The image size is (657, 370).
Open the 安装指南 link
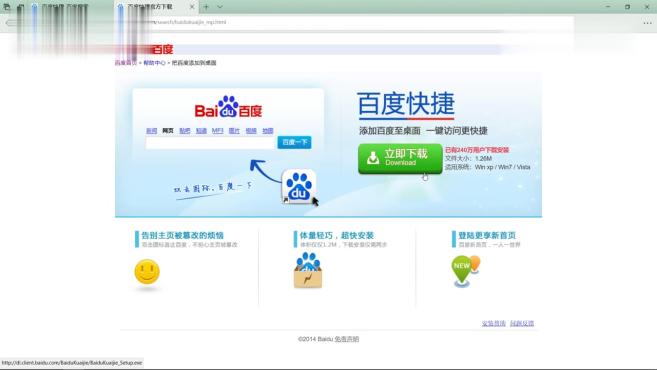(x=494, y=323)
